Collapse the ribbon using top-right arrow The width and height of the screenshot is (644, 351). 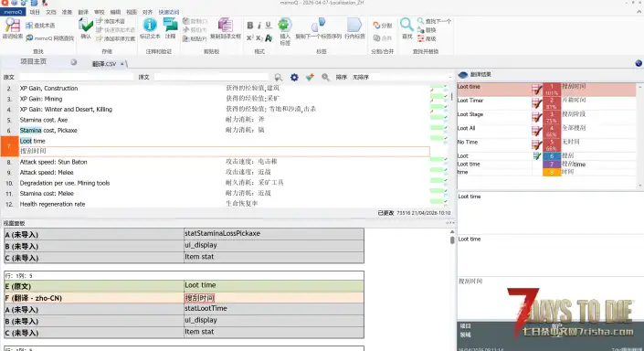point(639,12)
